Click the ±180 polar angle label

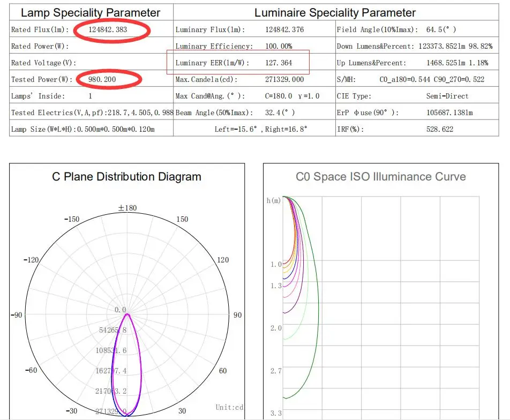(x=127, y=208)
